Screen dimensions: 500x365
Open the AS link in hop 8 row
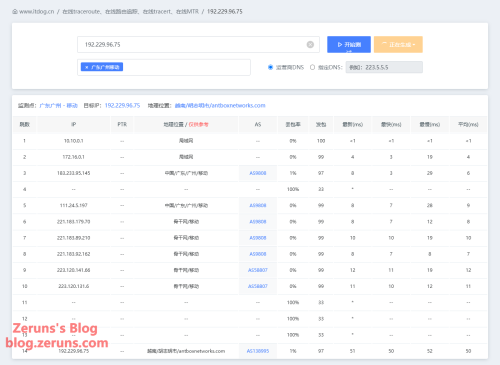258,254
